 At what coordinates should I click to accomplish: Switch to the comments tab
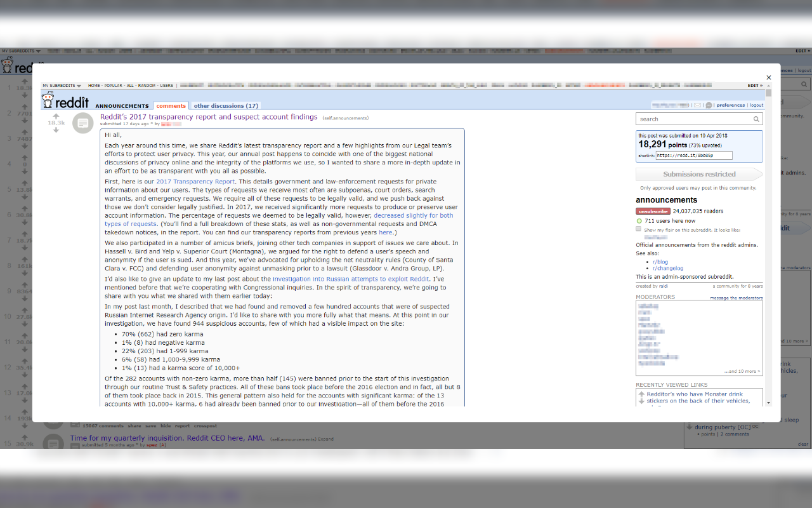[x=171, y=106]
